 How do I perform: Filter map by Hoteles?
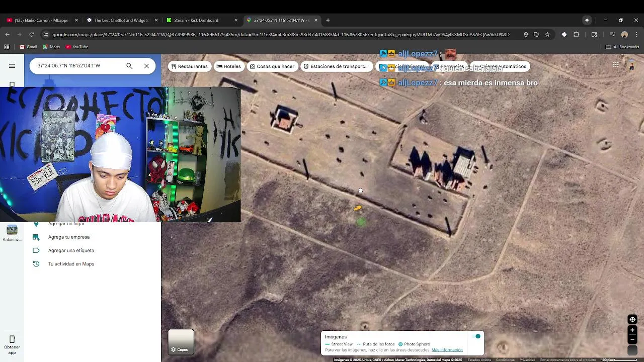(x=229, y=66)
